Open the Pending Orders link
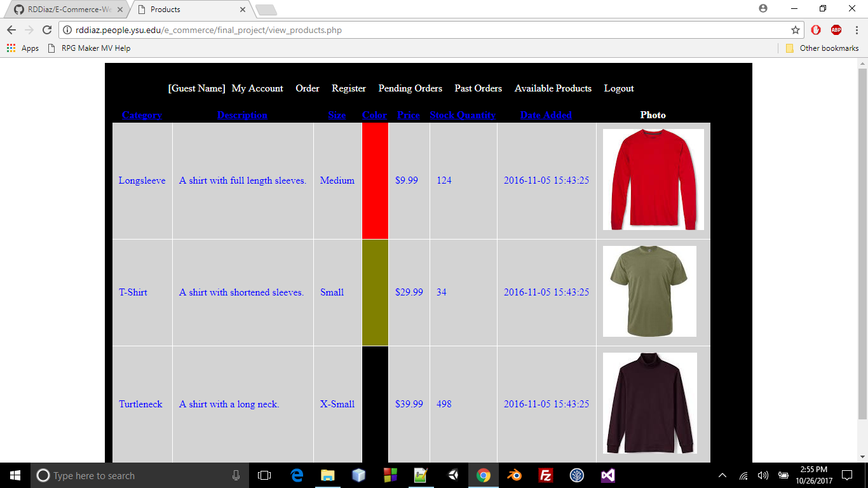868x488 pixels. tap(410, 88)
